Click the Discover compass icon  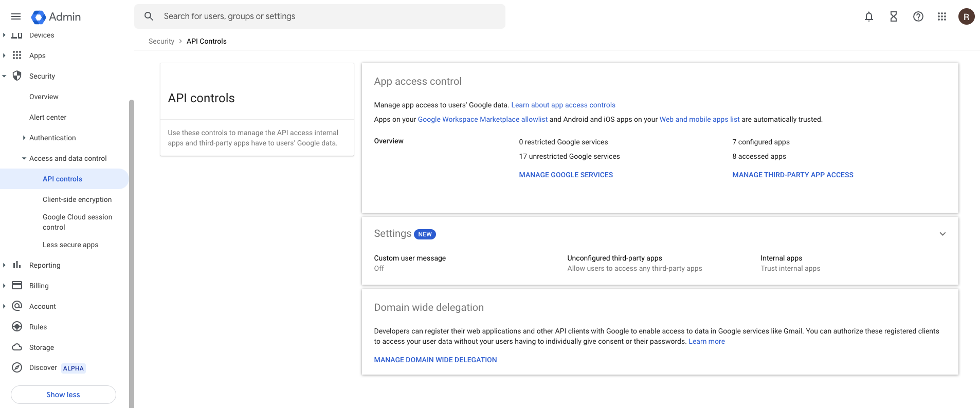point(17,367)
